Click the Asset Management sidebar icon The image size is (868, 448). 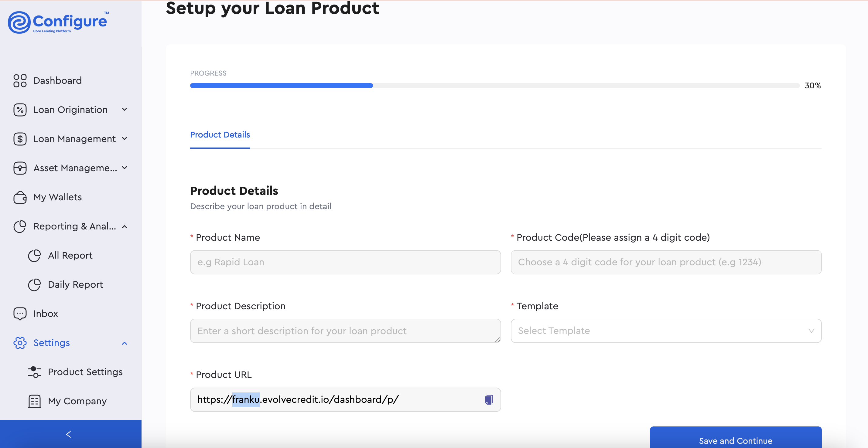(20, 168)
